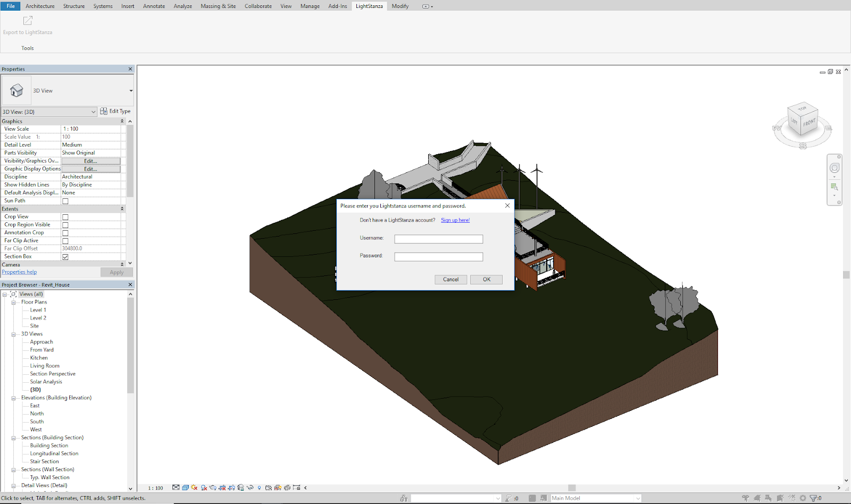Screen dimensions: 851x504
Task: Click the Worksets icon in status bar
Action: coord(404,498)
